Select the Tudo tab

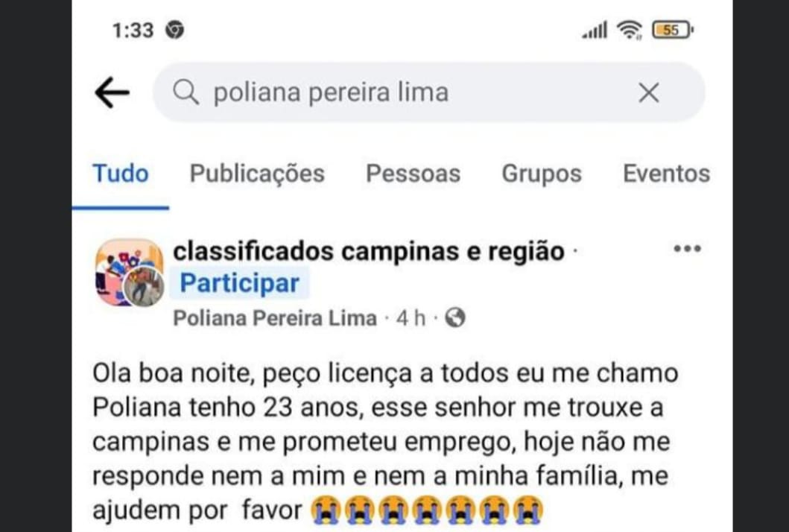pos(120,174)
